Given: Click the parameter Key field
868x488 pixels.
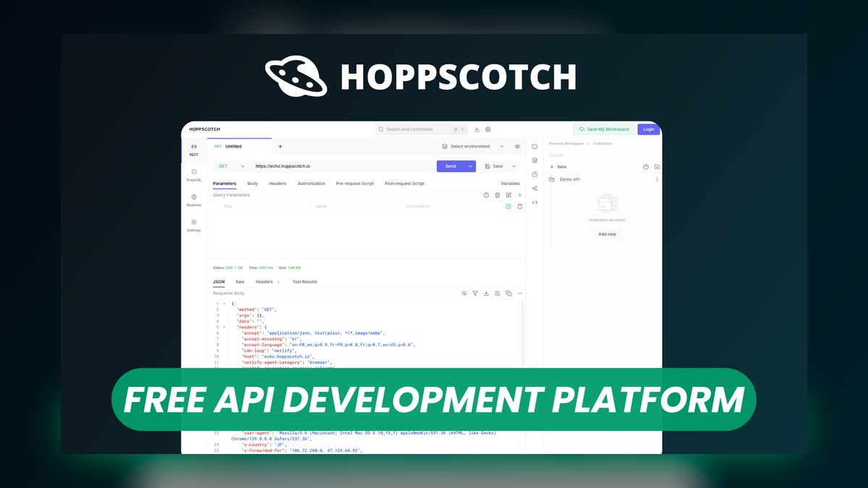Looking at the screenshot, I should click(265, 206).
